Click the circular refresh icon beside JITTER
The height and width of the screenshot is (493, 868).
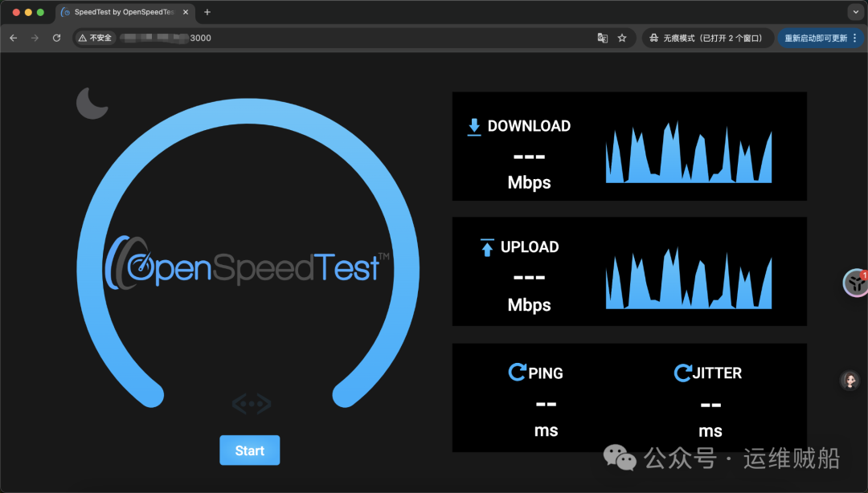pos(682,373)
